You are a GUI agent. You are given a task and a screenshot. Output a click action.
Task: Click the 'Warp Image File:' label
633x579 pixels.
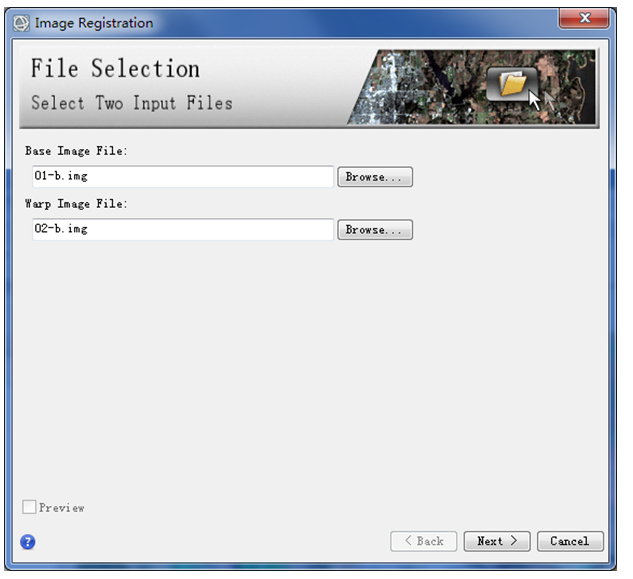[76, 203]
